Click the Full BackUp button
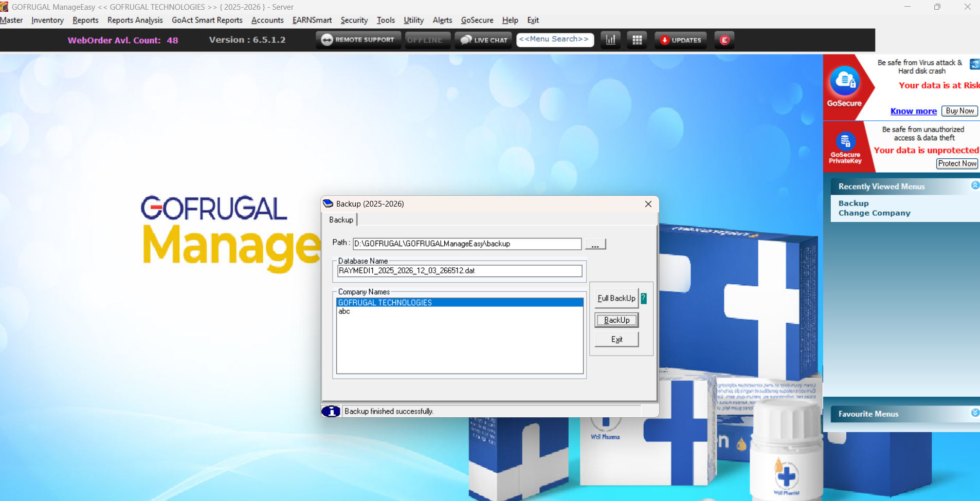The image size is (980, 501). coord(616,298)
